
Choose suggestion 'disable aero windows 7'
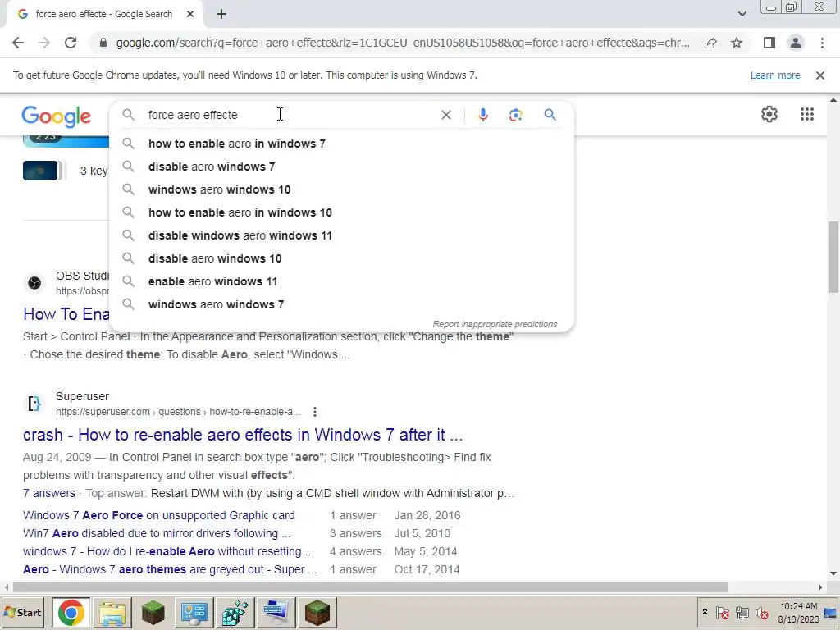(341, 167)
